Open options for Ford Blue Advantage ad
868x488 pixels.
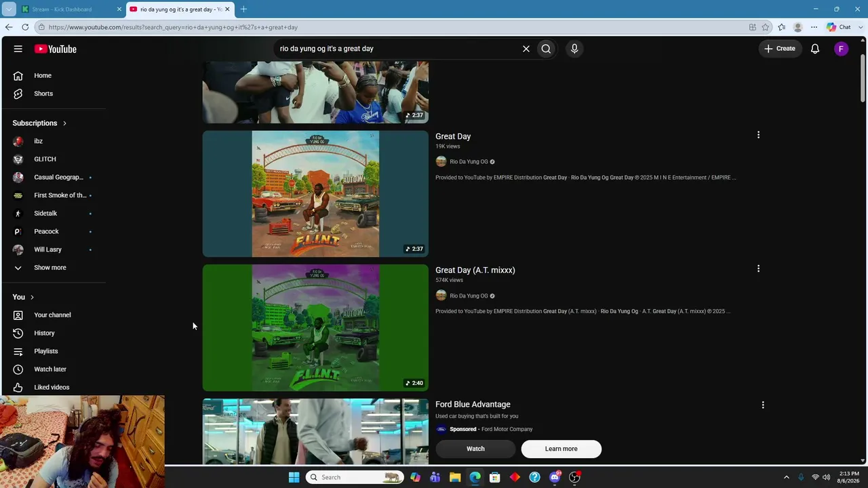[x=763, y=405]
